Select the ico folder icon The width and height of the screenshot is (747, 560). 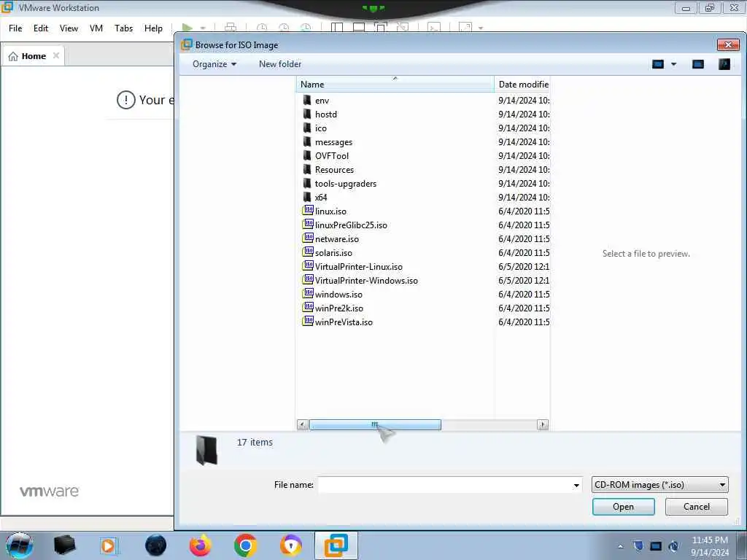(x=307, y=128)
